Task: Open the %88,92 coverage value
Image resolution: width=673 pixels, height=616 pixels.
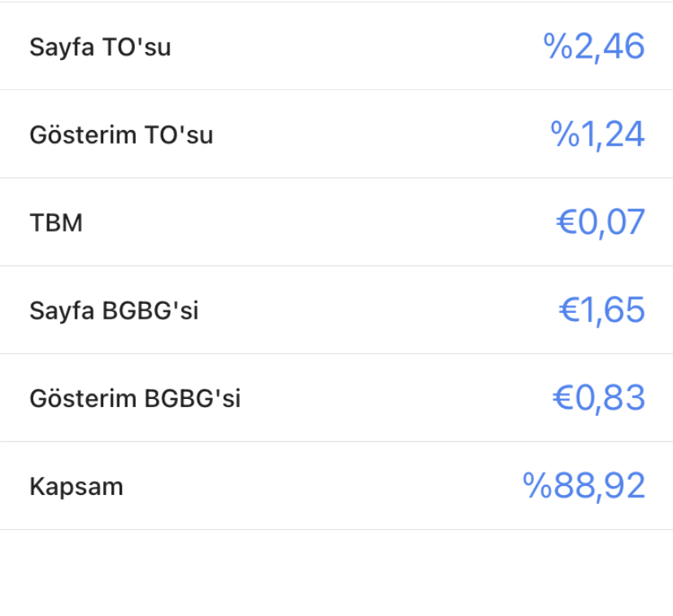Action: tap(584, 486)
